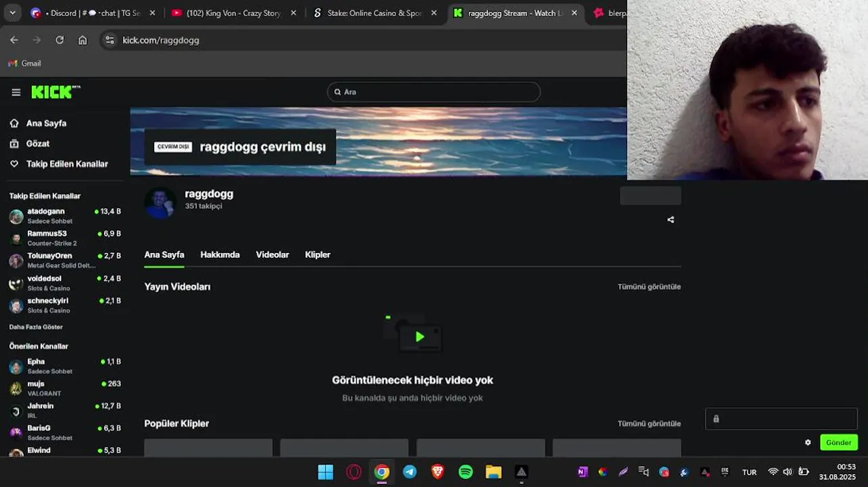Open mujs VALORANT channel
The width and height of the screenshot is (868, 487).
(x=65, y=388)
